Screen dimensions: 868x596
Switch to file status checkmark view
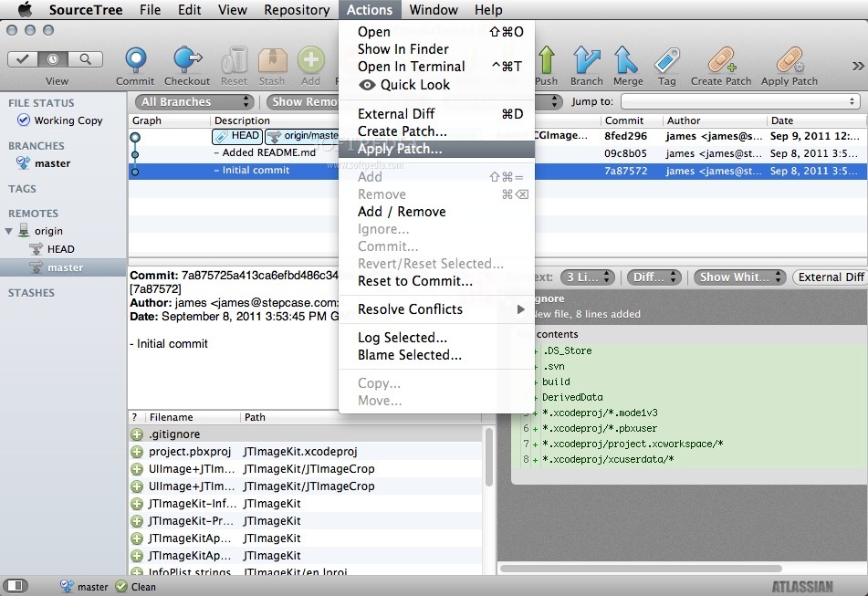coord(23,59)
